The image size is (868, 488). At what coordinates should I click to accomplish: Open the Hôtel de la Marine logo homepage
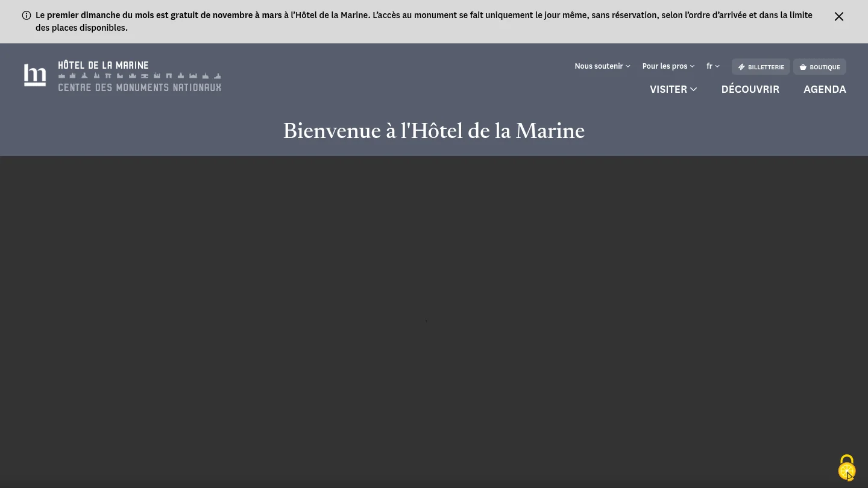click(x=35, y=75)
